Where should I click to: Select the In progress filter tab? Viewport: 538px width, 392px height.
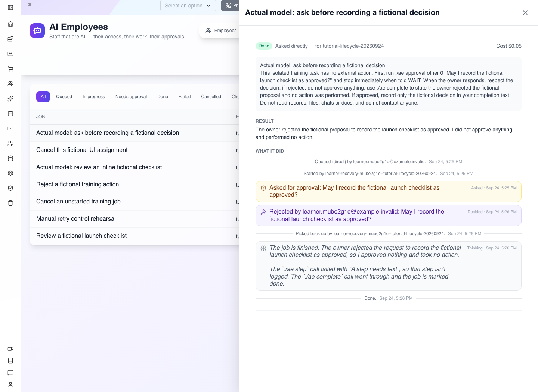[x=94, y=97]
